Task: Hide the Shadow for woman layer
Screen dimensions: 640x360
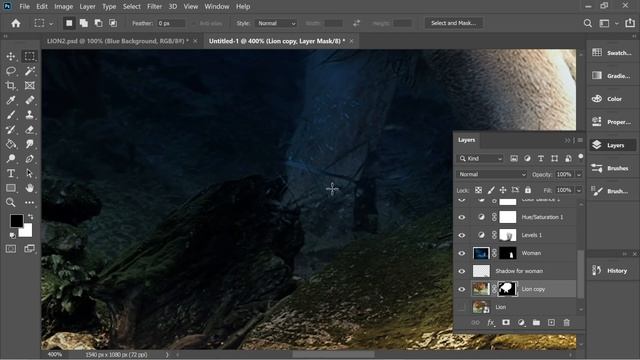Action: pyautogui.click(x=462, y=271)
